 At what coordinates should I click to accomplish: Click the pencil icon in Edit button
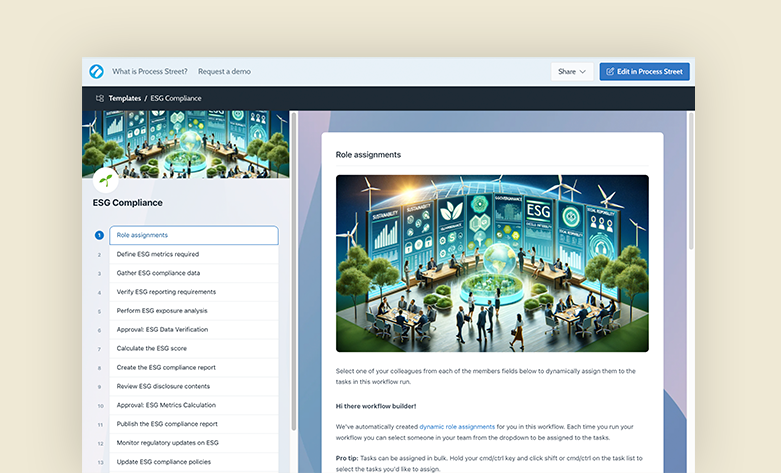click(610, 72)
